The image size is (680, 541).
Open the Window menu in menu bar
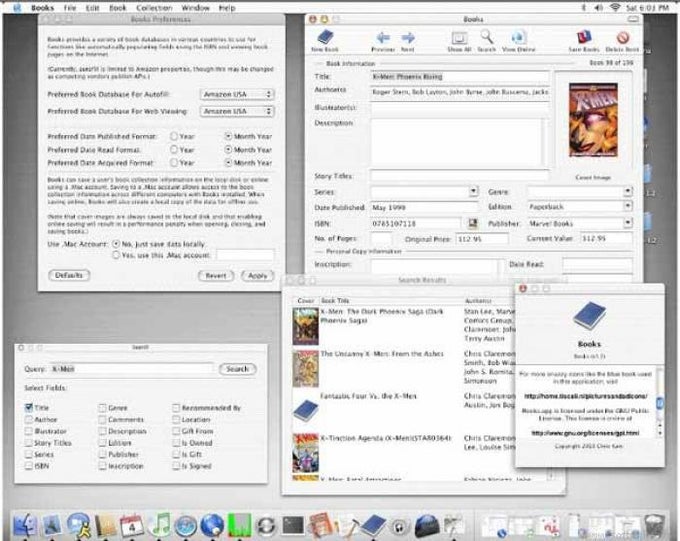coord(196,7)
